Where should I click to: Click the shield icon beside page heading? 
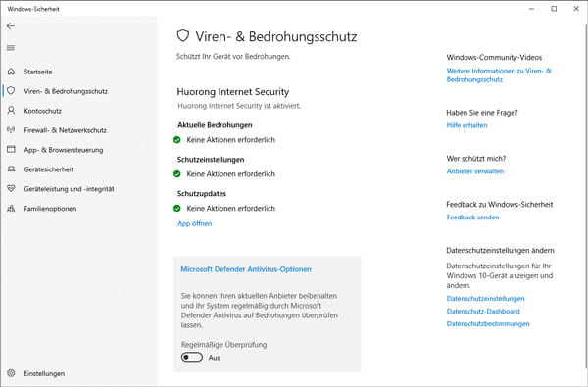[x=182, y=36]
